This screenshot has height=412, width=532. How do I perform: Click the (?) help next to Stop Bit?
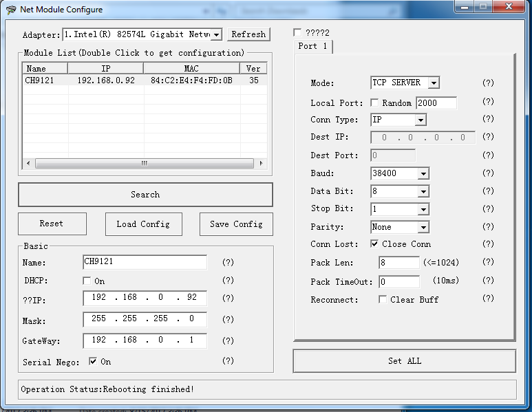click(488, 208)
